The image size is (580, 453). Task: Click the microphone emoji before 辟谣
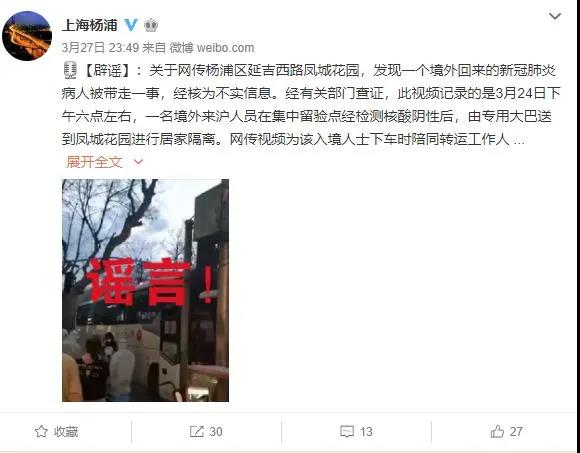pos(70,70)
